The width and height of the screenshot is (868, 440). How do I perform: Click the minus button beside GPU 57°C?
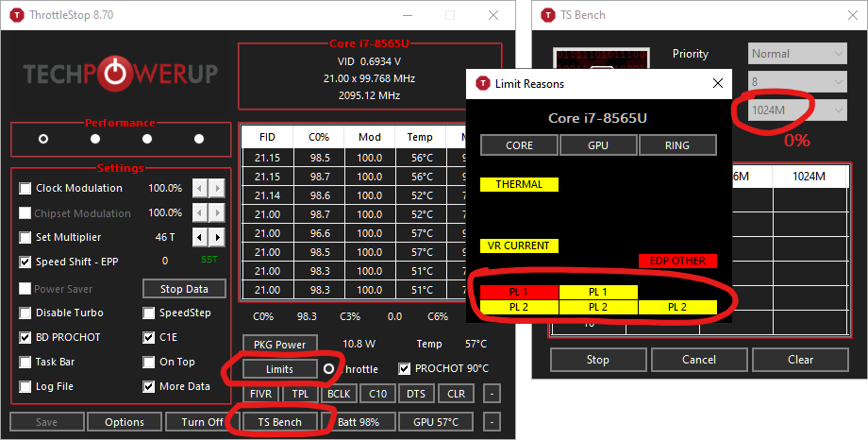coord(492,422)
